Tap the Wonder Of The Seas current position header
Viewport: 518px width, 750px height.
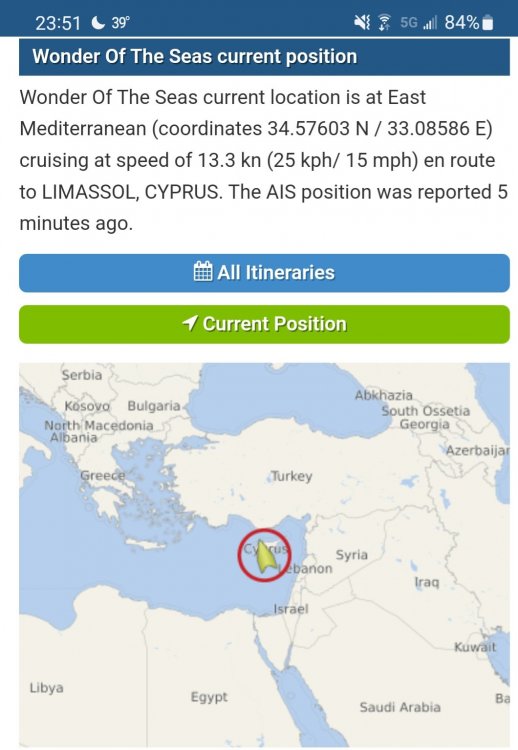[265, 56]
